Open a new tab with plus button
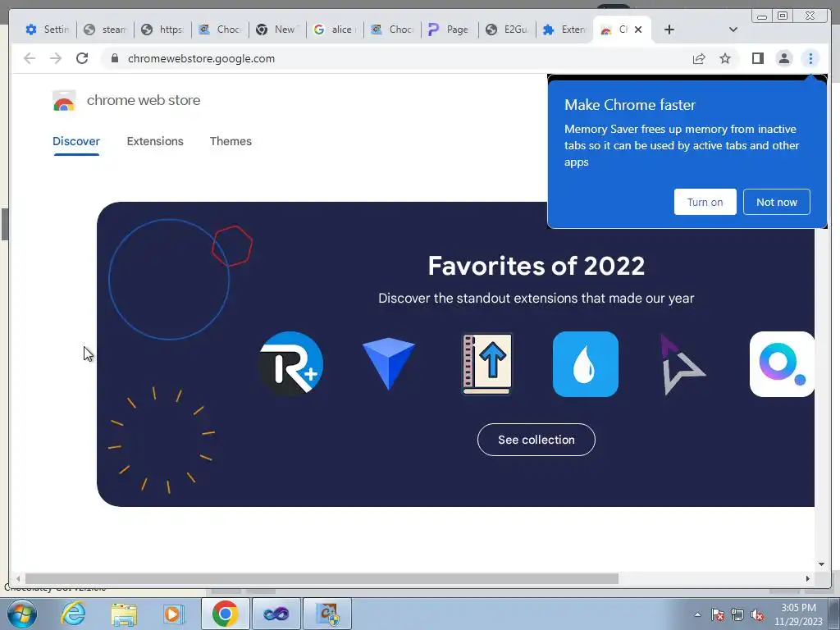 669,30
